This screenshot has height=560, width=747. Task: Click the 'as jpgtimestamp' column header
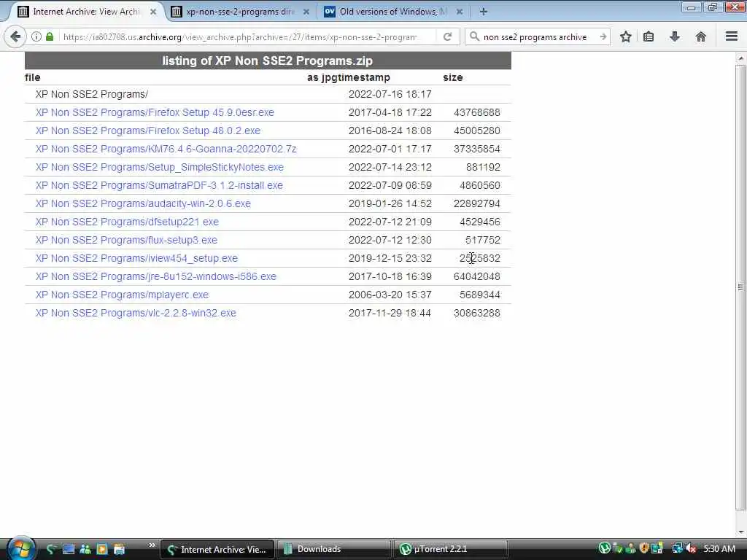click(348, 77)
